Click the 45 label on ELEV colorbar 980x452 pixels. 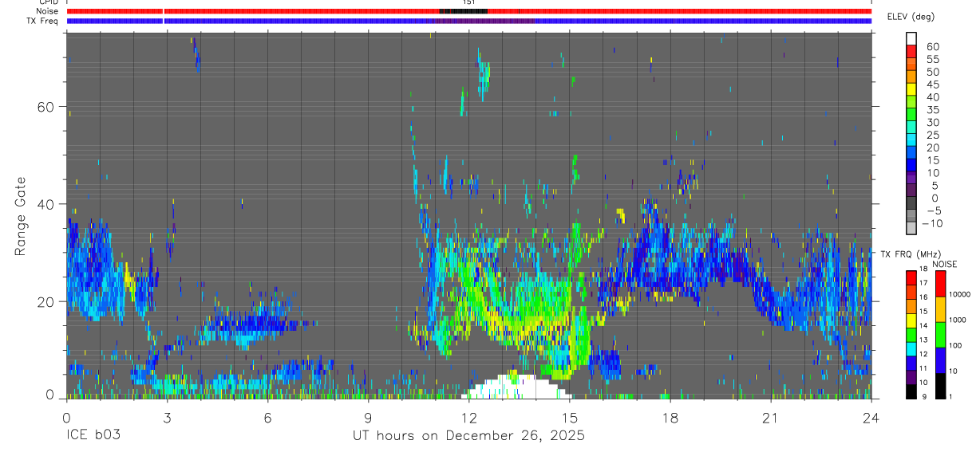coord(931,85)
